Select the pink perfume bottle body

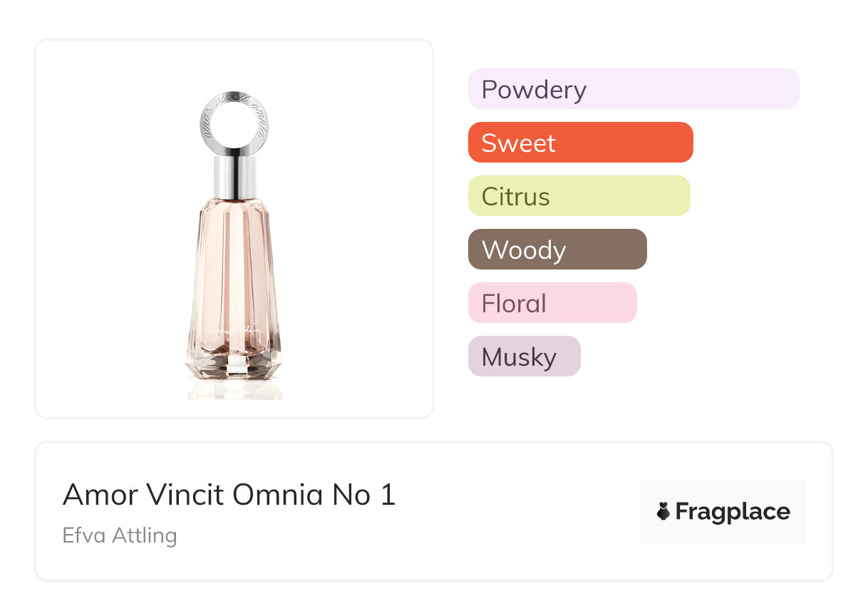pyautogui.click(x=234, y=271)
